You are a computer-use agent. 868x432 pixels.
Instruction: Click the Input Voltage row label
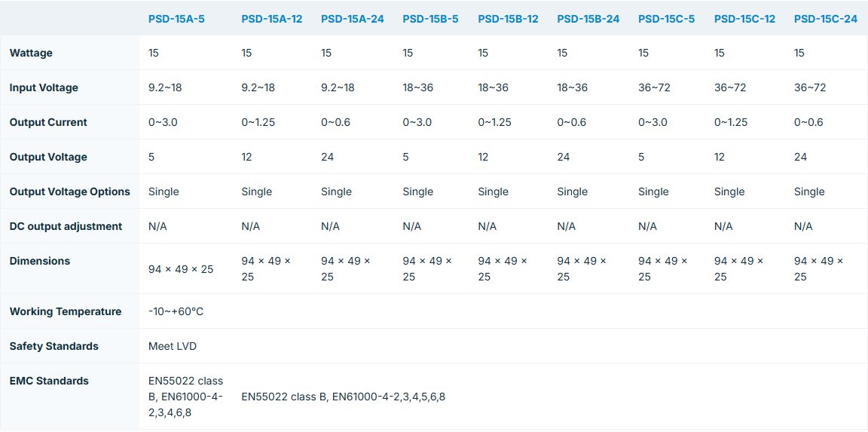tap(44, 87)
